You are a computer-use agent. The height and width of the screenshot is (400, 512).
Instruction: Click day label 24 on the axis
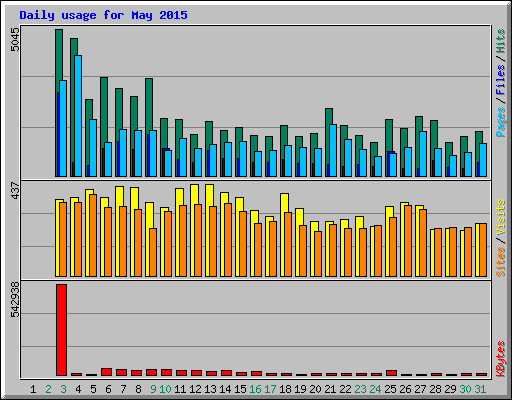(x=375, y=389)
